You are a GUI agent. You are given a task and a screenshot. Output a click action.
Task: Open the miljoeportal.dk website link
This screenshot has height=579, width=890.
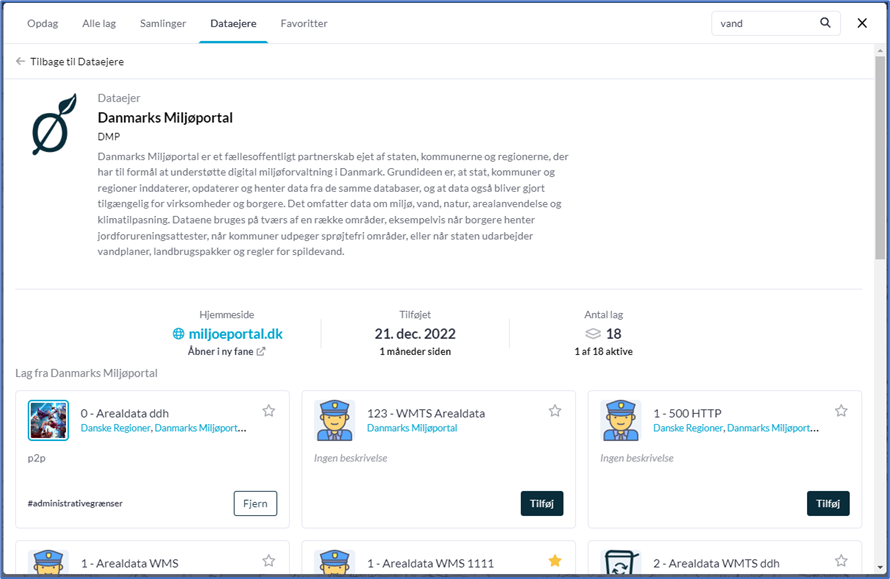[x=235, y=334]
